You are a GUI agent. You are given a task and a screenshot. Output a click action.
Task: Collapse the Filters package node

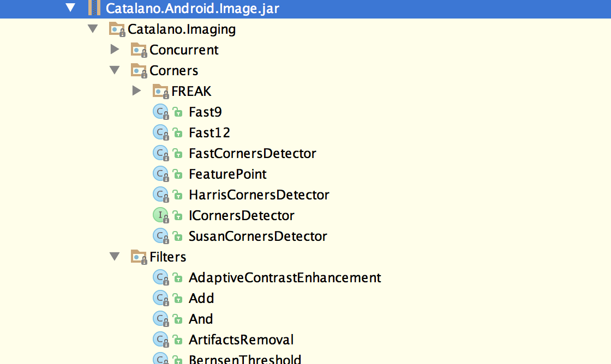click(115, 257)
